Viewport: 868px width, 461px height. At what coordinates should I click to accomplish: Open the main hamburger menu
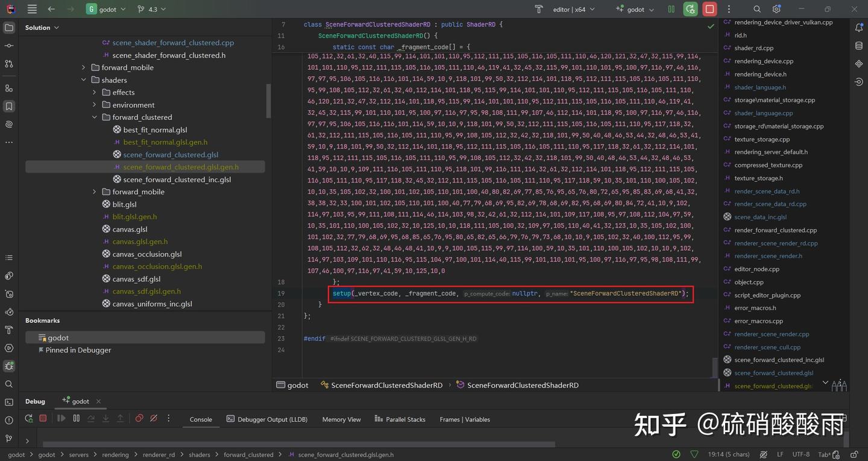[31, 9]
